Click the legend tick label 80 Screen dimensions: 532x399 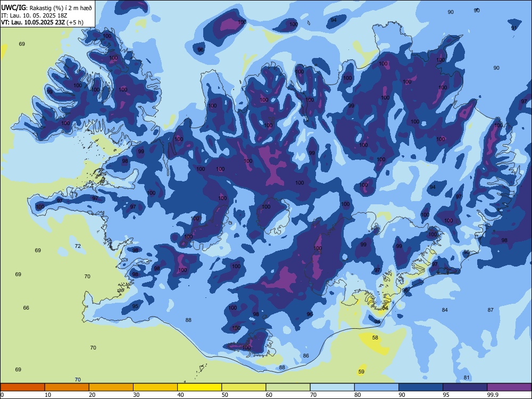click(x=358, y=395)
